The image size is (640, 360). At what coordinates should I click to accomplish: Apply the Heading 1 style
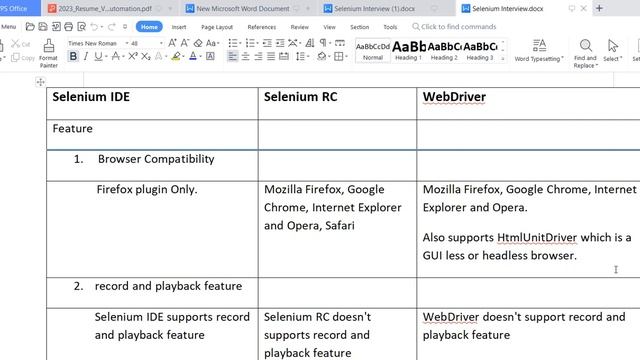[x=409, y=51]
